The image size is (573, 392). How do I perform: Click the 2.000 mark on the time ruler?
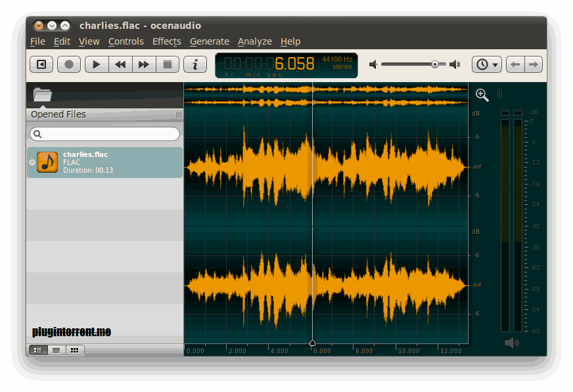pyautogui.click(x=237, y=351)
